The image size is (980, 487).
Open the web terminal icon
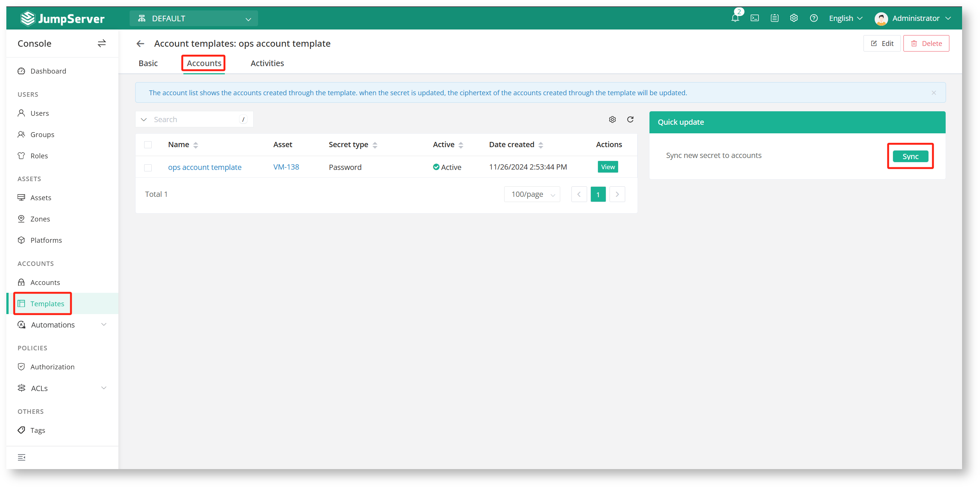[755, 18]
